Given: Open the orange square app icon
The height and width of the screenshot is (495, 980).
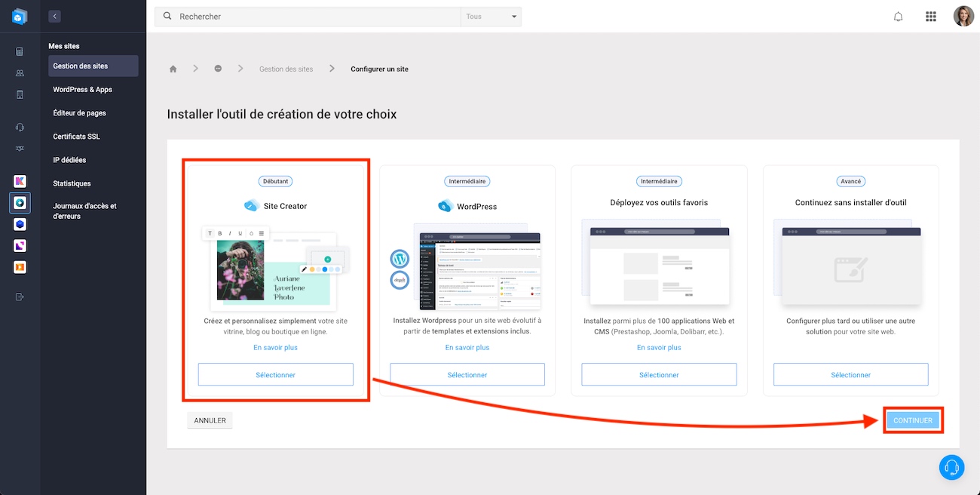Looking at the screenshot, I should tap(20, 267).
